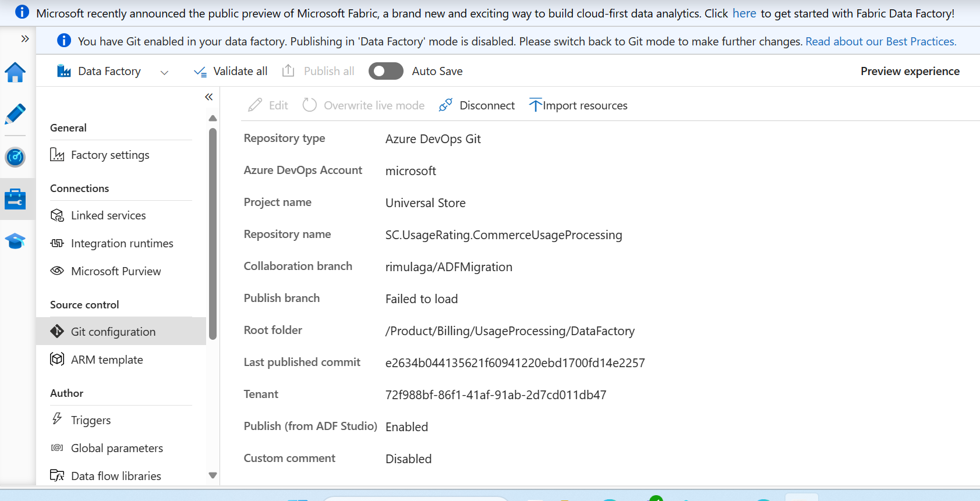
Task: Select the Tenant ID value
Action: 496,395
